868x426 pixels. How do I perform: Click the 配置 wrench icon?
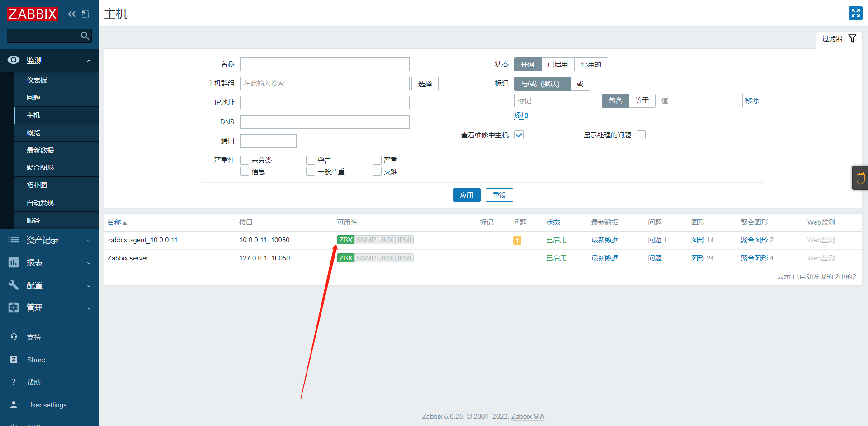(x=14, y=285)
